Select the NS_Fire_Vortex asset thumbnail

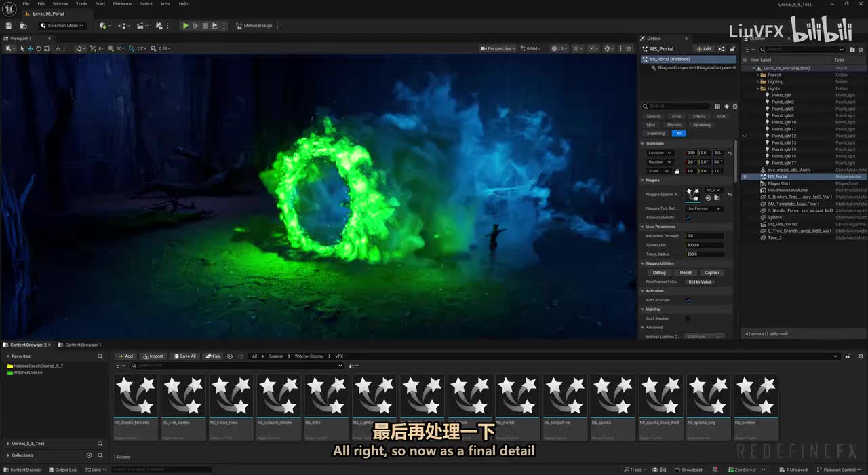pyautogui.click(x=184, y=396)
